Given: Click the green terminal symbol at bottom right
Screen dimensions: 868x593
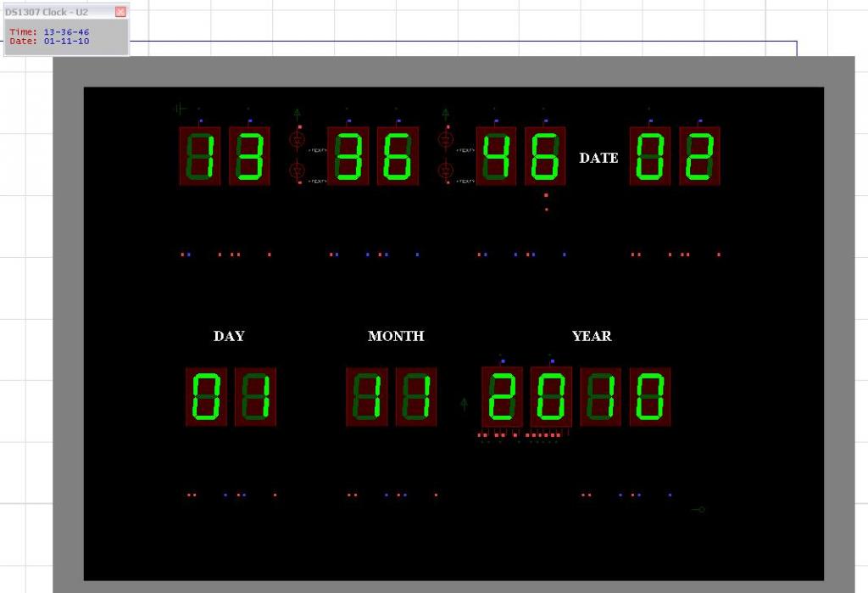Looking at the screenshot, I should pyautogui.click(x=698, y=509).
